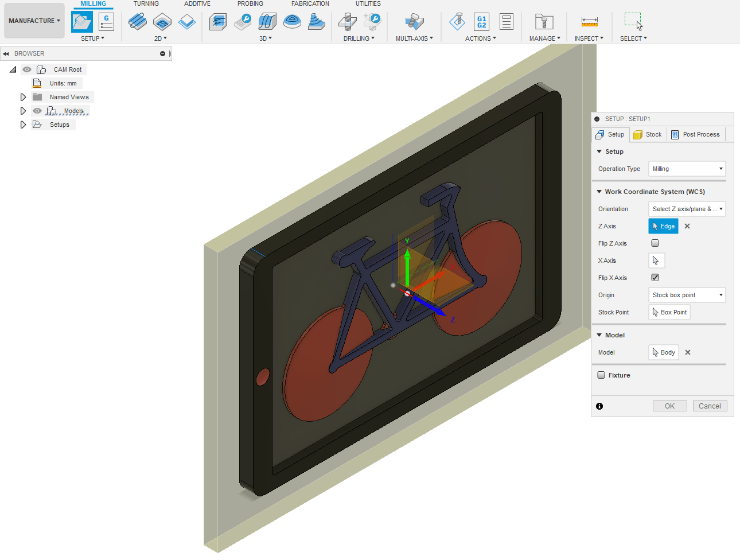The image size is (740, 560).
Task: Enable the Fixture checkbox
Action: coord(601,375)
